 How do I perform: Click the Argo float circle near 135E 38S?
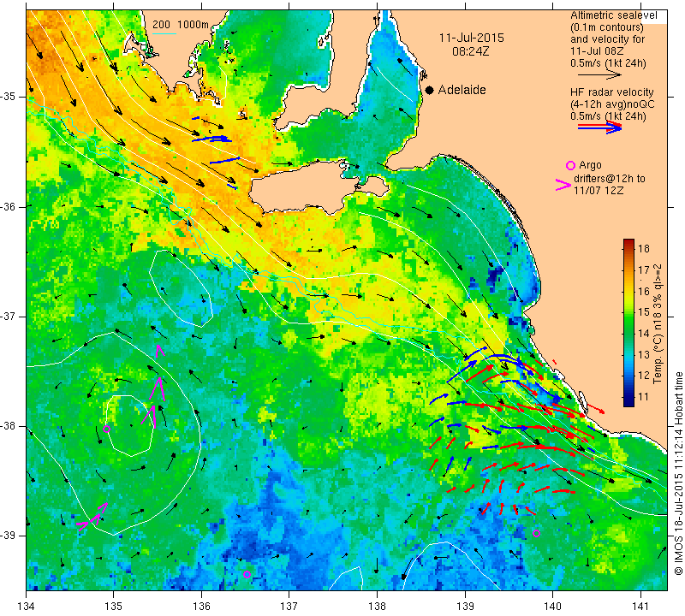[106, 429]
